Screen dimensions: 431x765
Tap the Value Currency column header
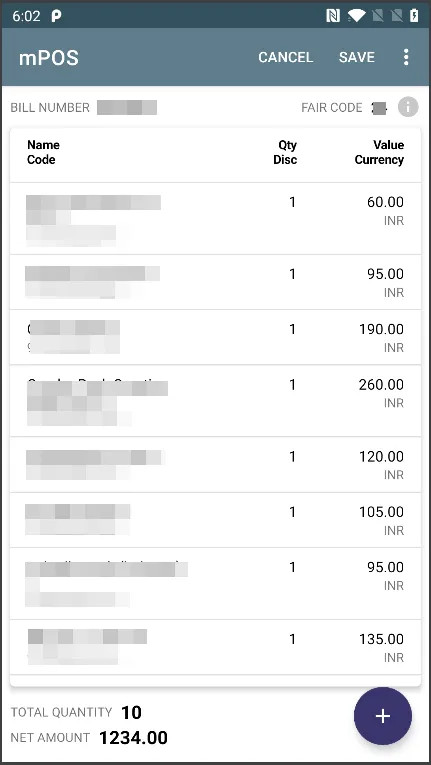click(379, 152)
